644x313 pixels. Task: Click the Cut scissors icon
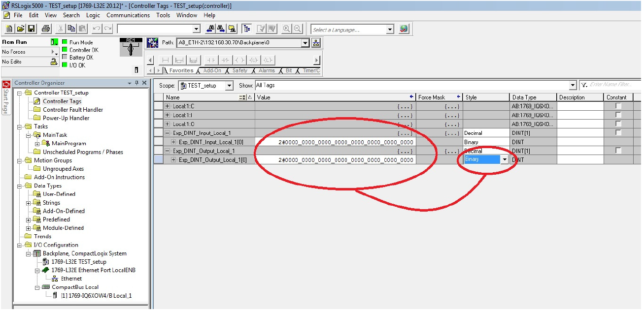click(x=61, y=29)
